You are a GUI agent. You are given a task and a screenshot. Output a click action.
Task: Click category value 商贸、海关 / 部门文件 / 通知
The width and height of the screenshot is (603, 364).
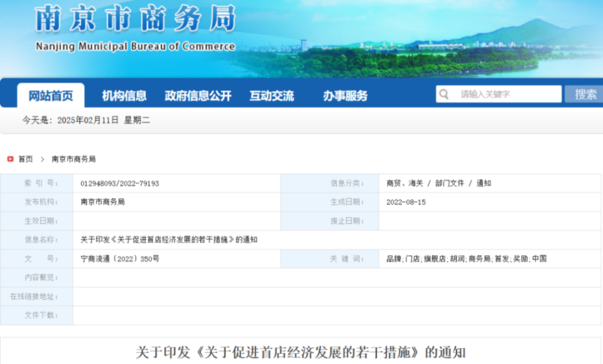pos(439,183)
